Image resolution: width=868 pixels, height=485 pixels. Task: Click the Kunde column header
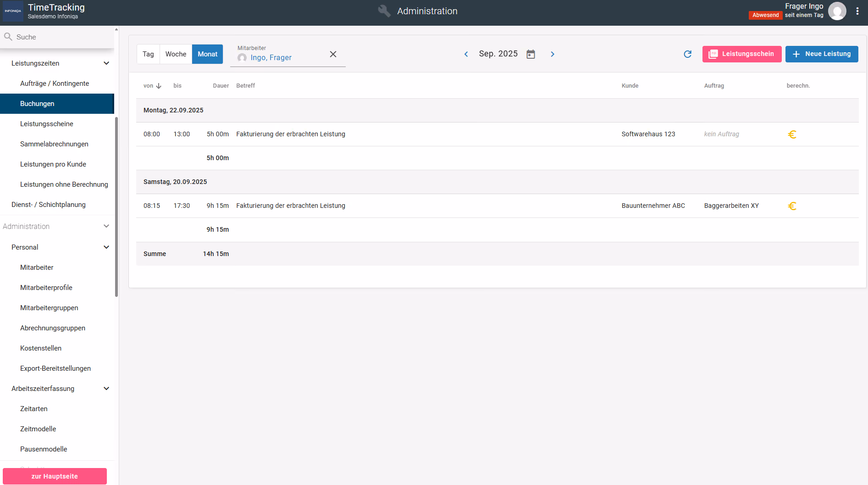630,86
